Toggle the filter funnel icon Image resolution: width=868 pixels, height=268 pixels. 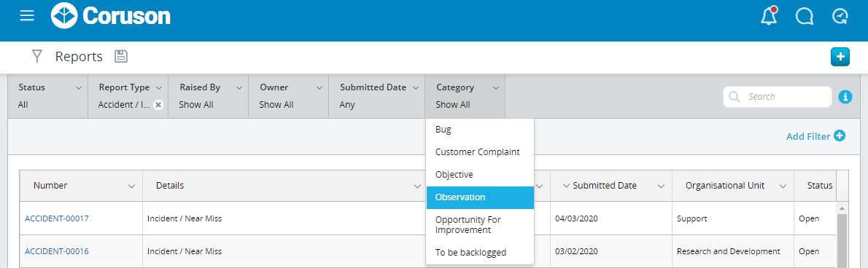pos(37,56)
